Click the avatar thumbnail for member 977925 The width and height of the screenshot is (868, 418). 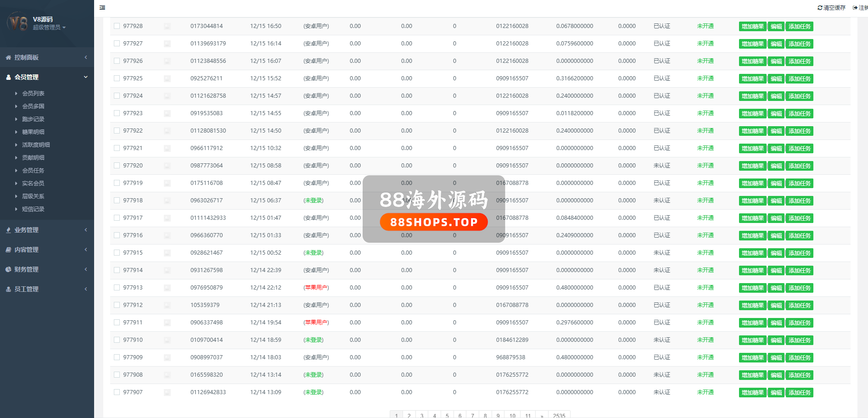tap(167, 78)
